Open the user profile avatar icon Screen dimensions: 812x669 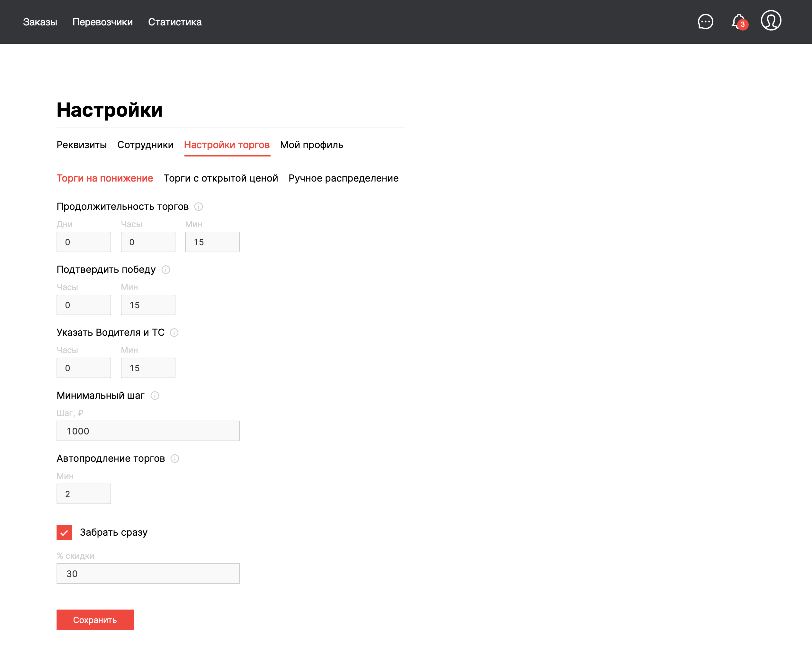(771, 21)
